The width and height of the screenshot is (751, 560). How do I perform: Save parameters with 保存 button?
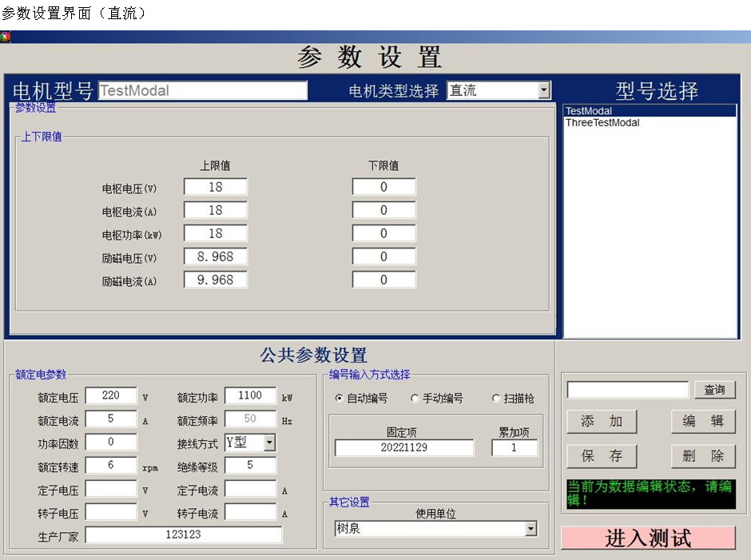coord(601,456)
